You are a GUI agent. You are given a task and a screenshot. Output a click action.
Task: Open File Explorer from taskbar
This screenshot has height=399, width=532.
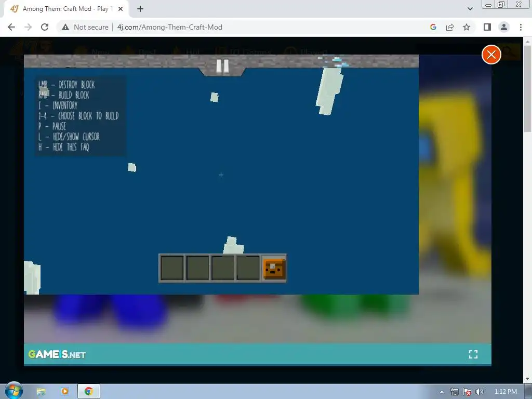(x=41, y=392)
